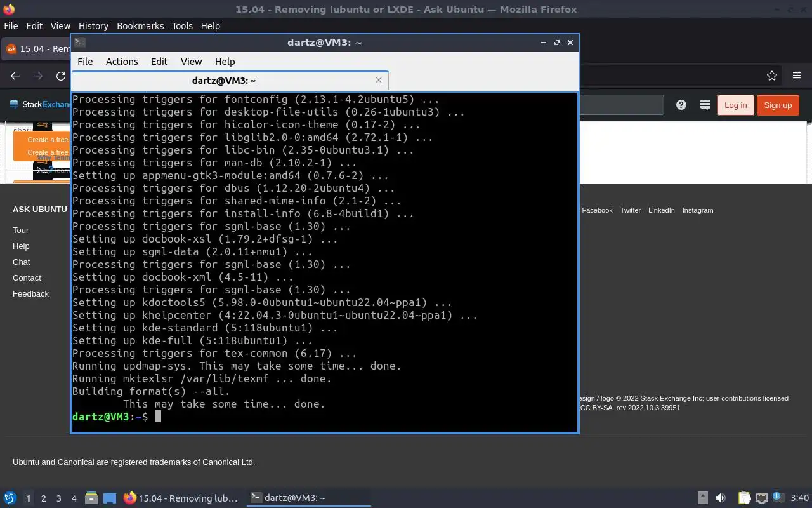The height and width of the screenshot is (508, 812).
Task: Open the Facebook footer link
Action: [597, 210]
